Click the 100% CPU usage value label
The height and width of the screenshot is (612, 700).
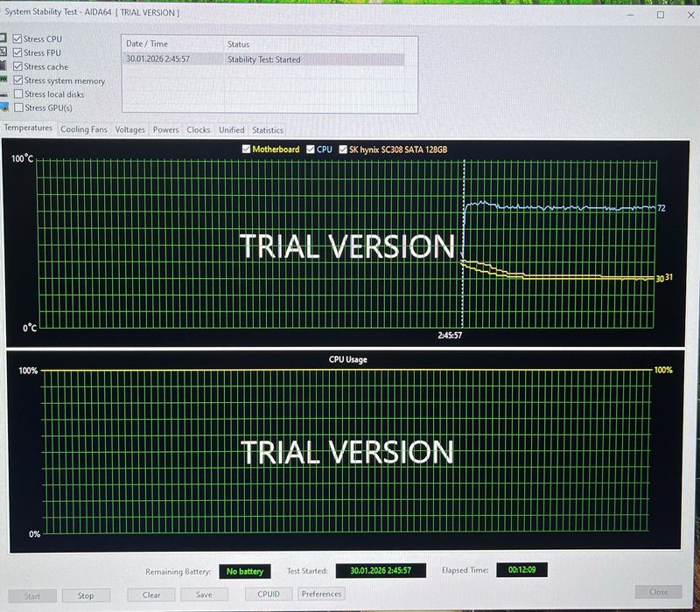663,370
